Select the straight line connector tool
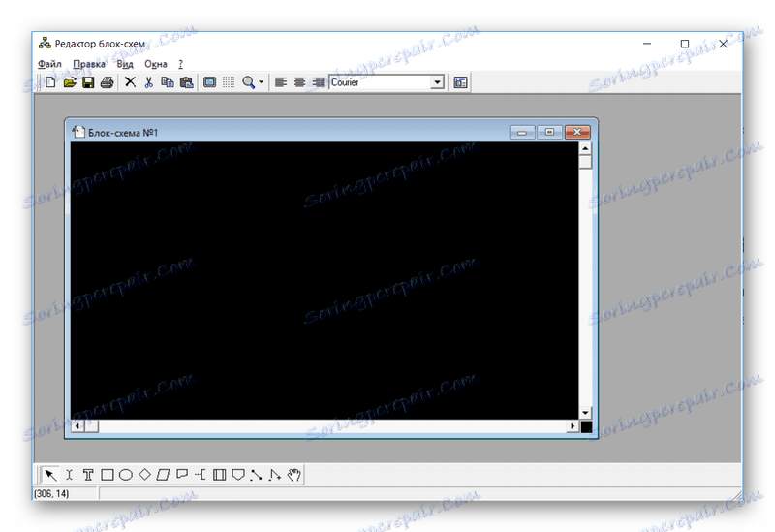This screenshot has height=532, width=775. point(257,475)
